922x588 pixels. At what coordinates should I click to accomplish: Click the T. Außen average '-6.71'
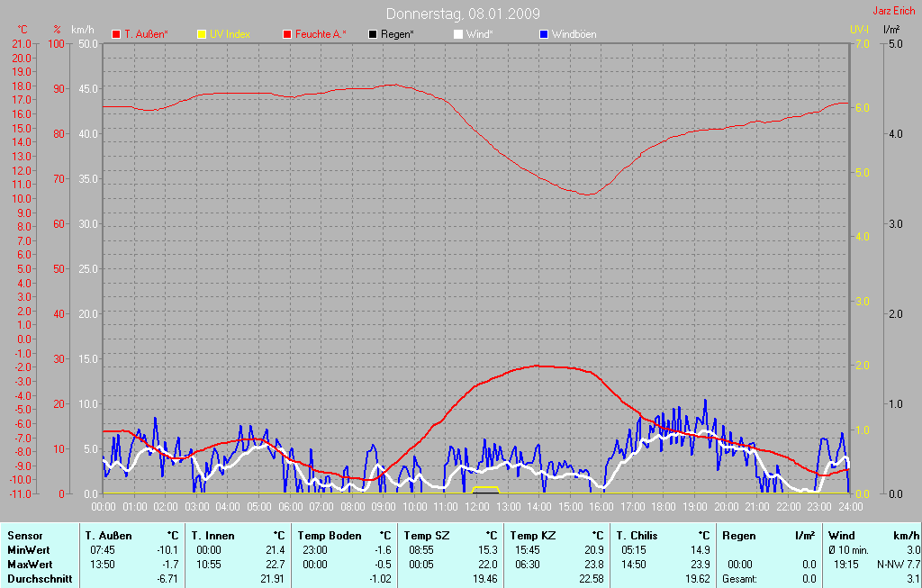click(167, 579)
